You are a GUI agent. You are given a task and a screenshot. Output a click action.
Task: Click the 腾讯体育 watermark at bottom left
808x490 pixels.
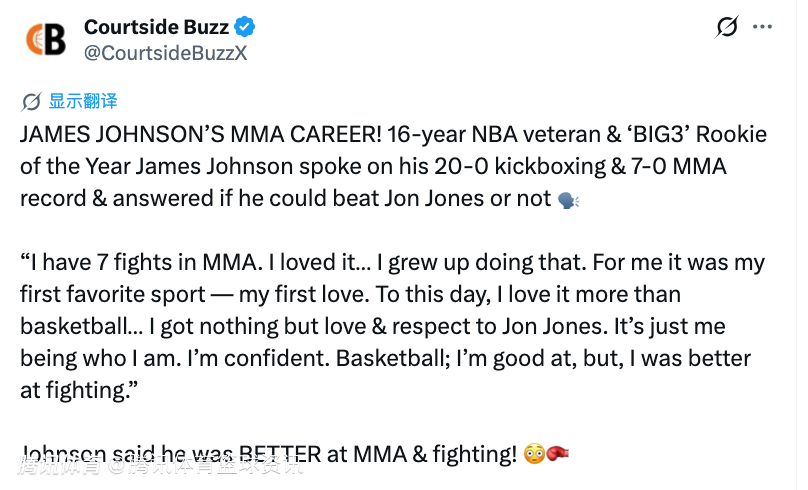coord(60,465)
